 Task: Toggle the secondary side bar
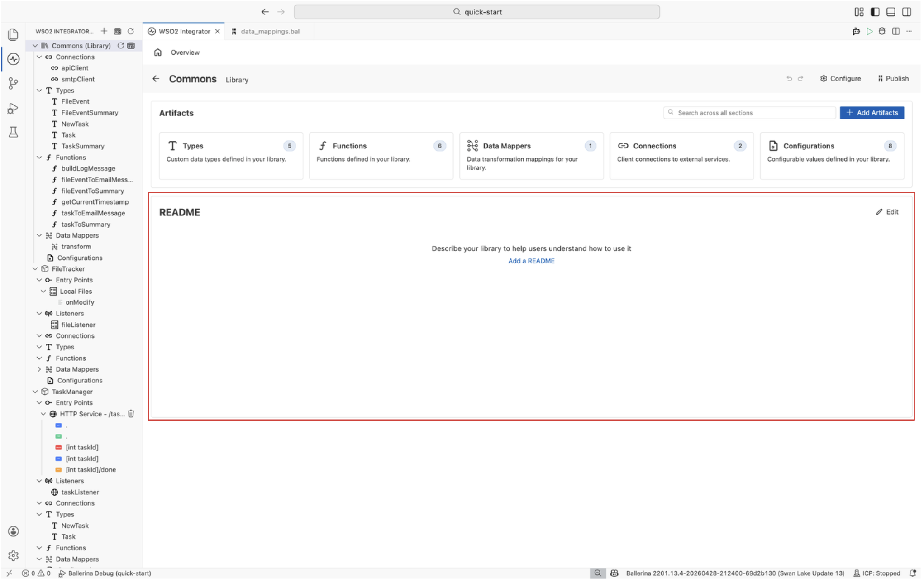click(907, 12)
